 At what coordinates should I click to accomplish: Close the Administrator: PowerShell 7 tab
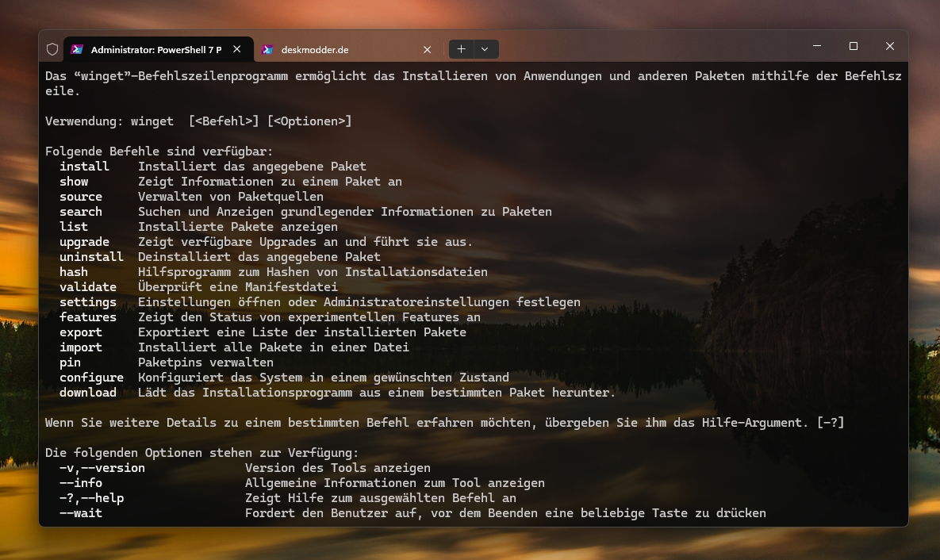(237, 49)
